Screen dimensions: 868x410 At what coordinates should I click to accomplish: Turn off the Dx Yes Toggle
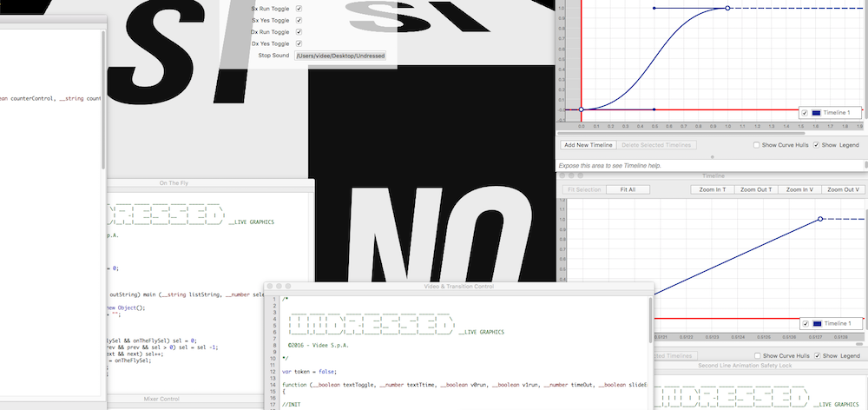coord(299,43)
